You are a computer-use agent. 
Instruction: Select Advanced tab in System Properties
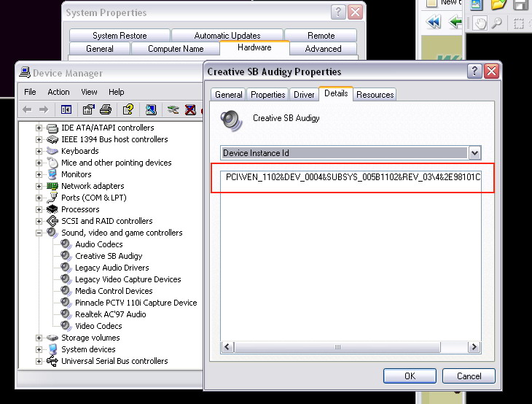(323, 49)
